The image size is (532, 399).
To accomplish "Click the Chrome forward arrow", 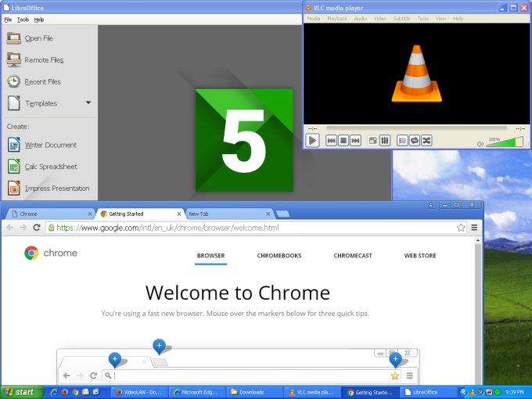I will [x=23, y=228].
